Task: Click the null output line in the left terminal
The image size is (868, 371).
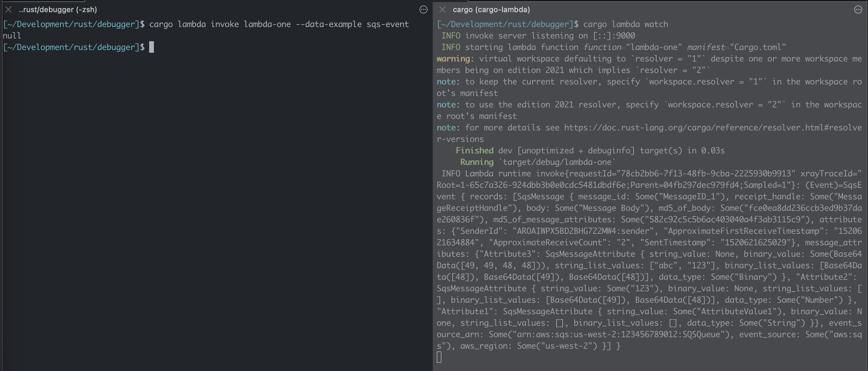Action: (12, 35)
